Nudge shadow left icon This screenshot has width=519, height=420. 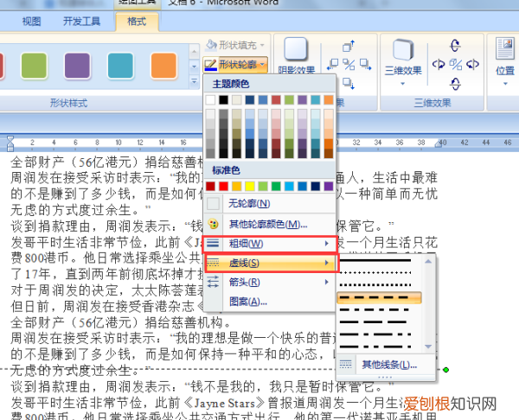[x=333, y=64]
